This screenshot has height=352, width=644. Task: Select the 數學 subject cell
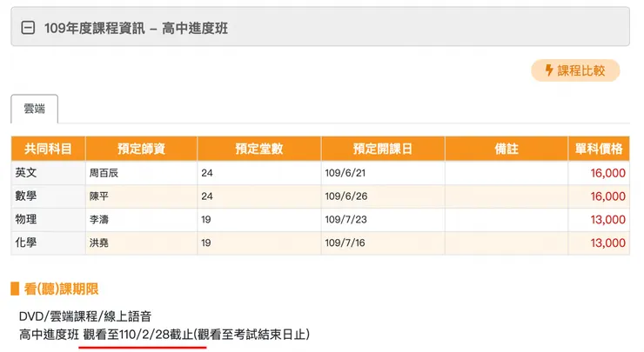48,196
